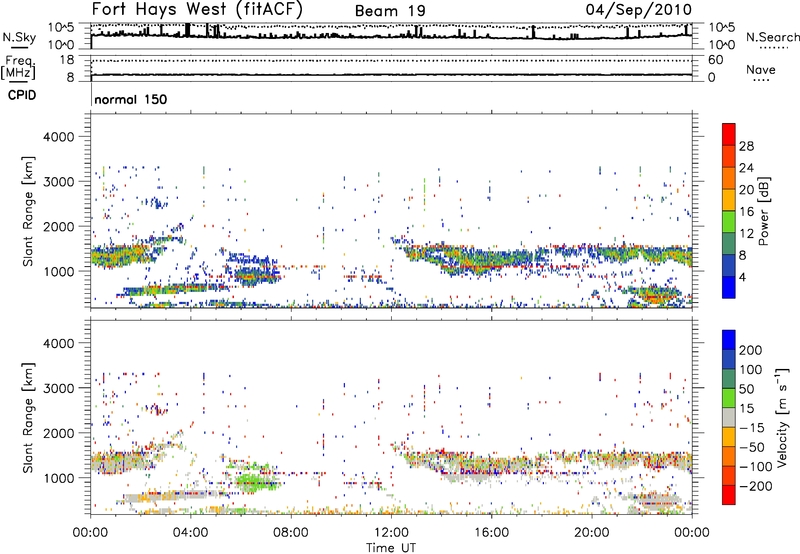Click the '16:00' time axis tick label

click(x=491, y=533)
